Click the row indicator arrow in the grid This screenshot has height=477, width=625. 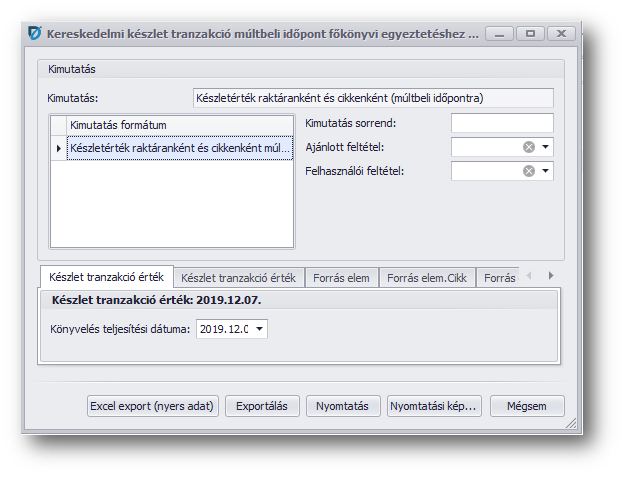tap(58, 149)
